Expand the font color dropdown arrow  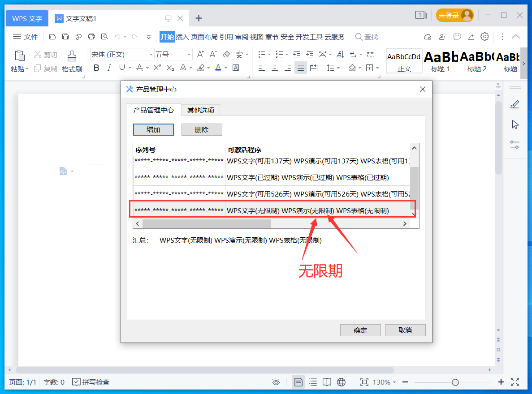pyautogui.click(x=225, y=68)
